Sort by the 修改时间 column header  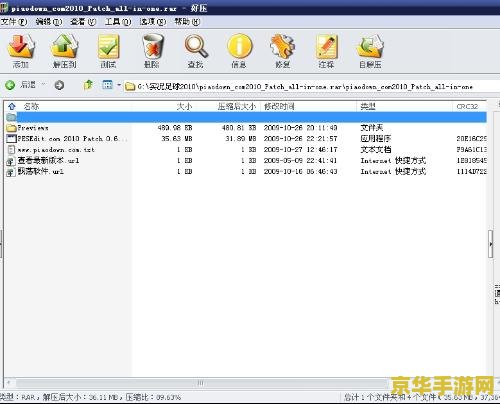point(279,106)
